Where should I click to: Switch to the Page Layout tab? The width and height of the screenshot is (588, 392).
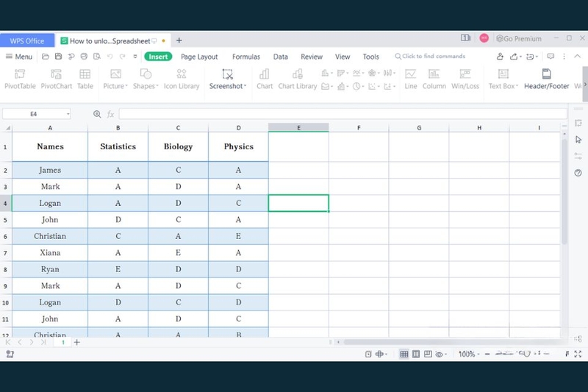(199, 57)
